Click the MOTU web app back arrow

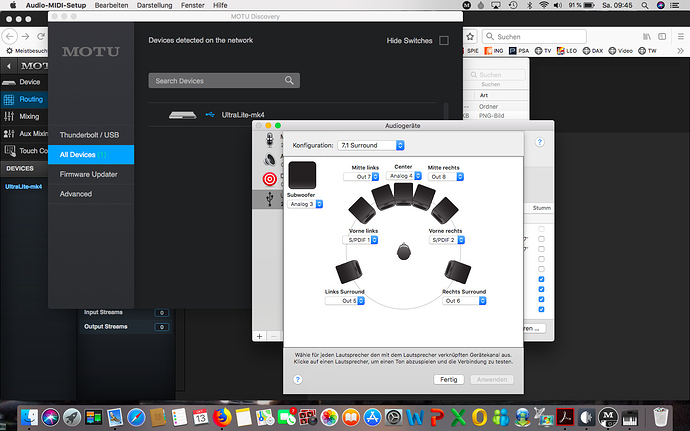pyautogui.click(x=8, y=66)
